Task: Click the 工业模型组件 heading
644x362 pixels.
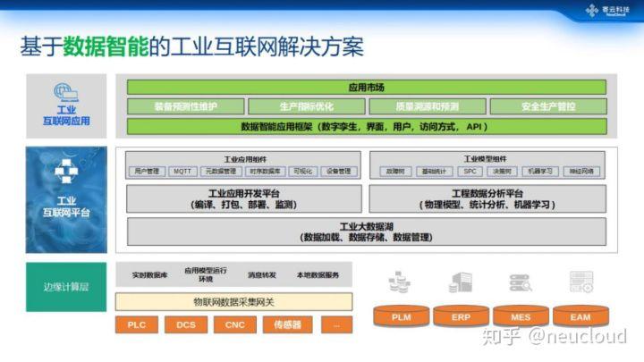Action: point(485,159)
